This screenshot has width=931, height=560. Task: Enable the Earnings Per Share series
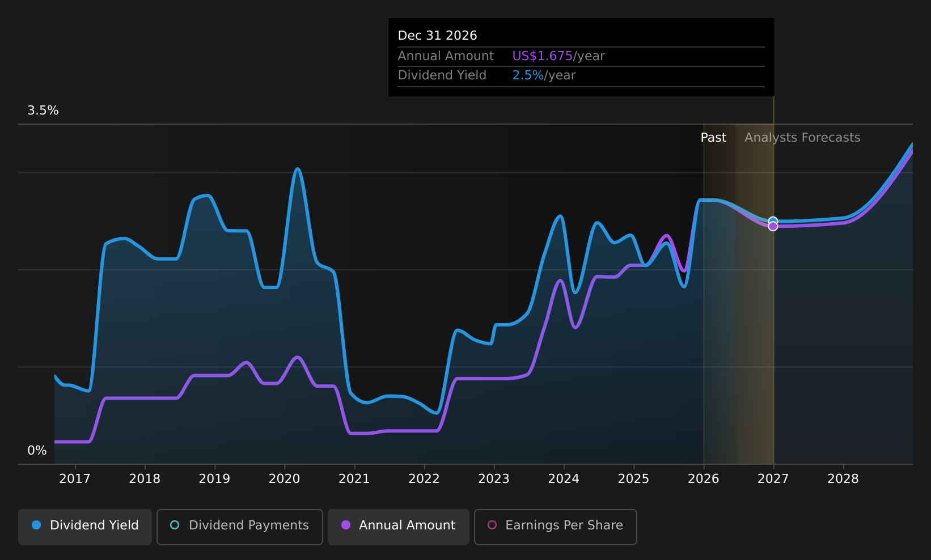pos(556,527)
